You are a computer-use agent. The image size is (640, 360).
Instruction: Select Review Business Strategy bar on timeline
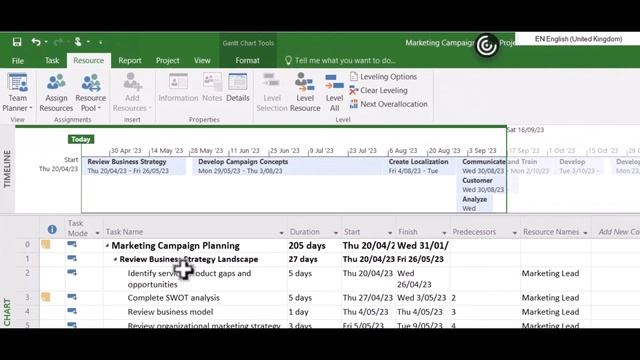point(134,166)
